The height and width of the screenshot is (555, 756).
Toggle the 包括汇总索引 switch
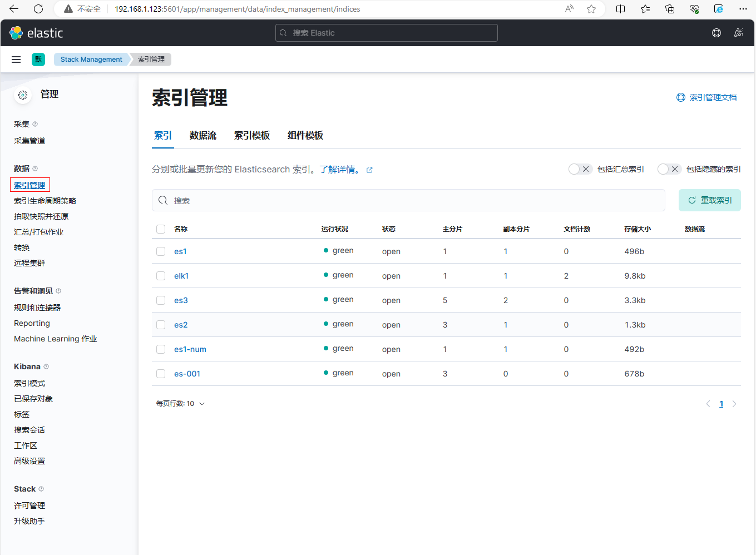[x=580, y=169]
